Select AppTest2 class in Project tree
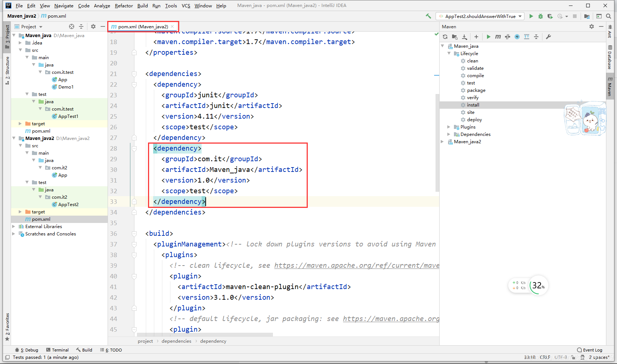The width and height of the screenshot is (617, 364). click(x=68, y=205)
